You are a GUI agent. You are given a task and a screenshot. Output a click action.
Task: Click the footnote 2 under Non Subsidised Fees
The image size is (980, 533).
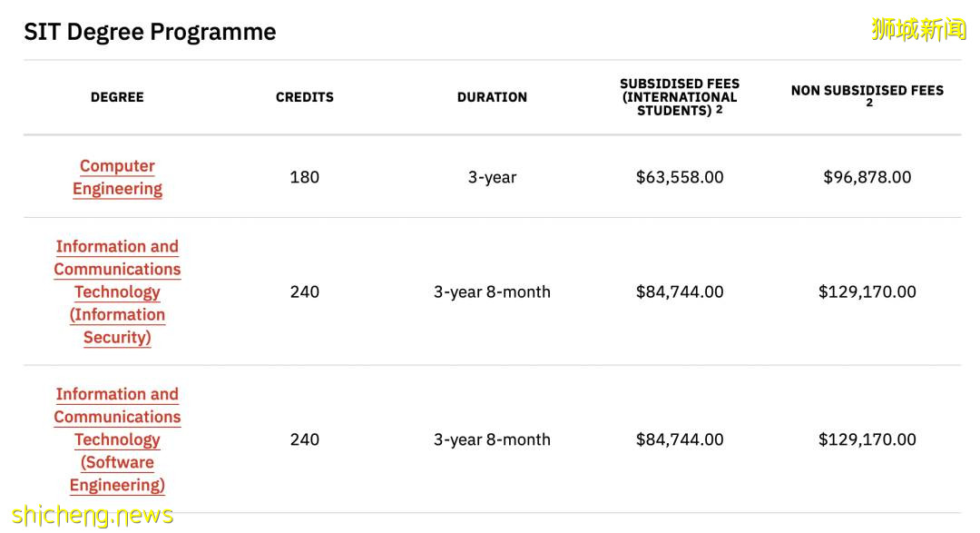coord(868,104)
